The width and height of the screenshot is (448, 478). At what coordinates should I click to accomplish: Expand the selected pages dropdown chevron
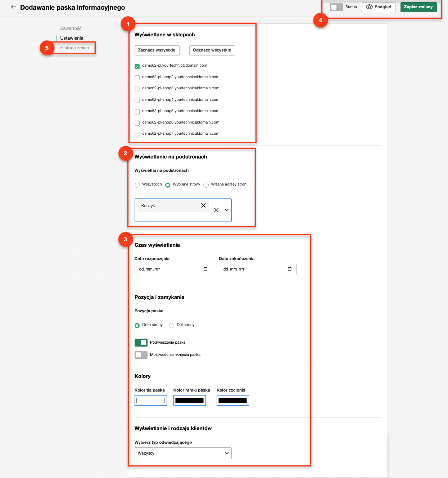point(227,210)
